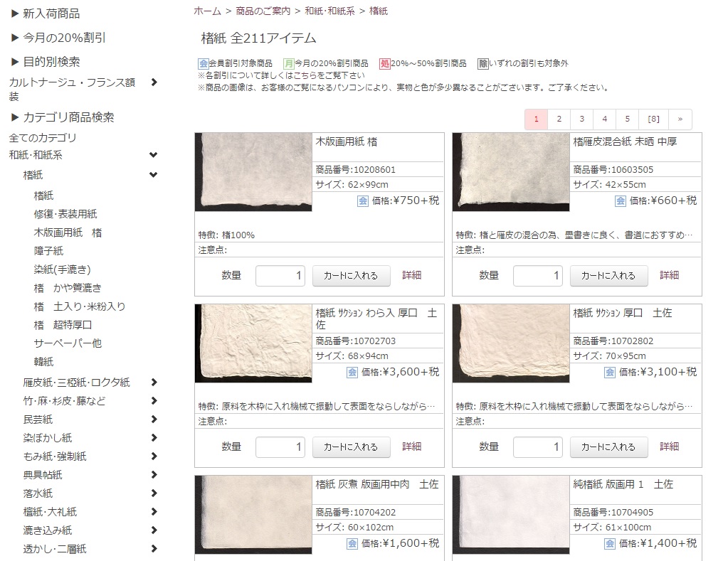This screenshot has width=728, height=561.
Task: Select 全てのカテゴリ in sidebar
Action: pyautogui.click(x=43, y=138)
